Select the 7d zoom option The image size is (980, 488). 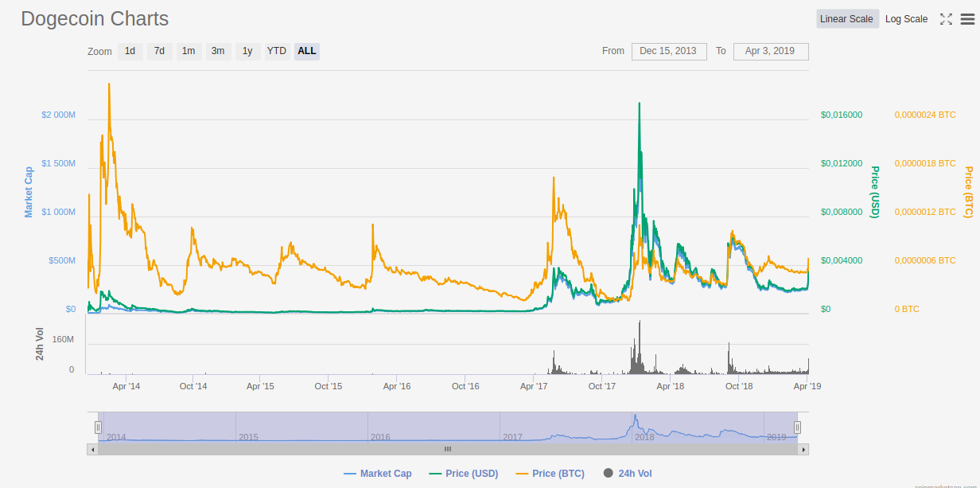pyautogui.click(x=159, y=51)
